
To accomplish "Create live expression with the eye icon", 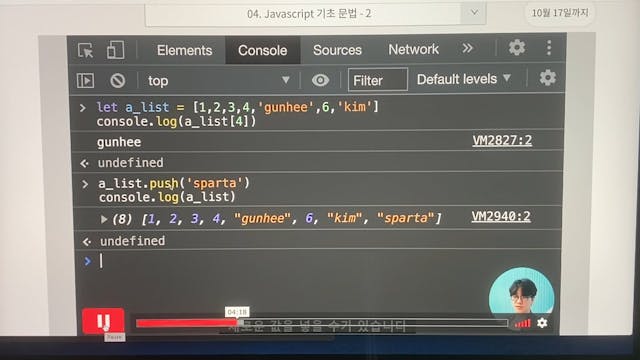I will coord(320,80).
